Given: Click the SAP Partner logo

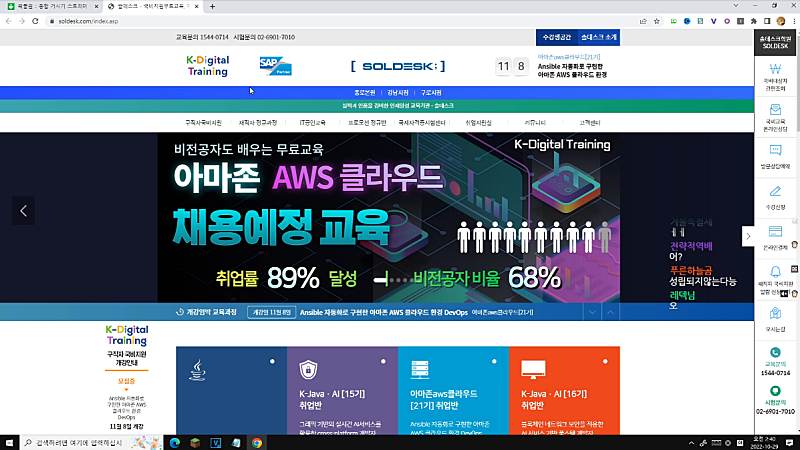Looking at the screenshot, I should 276,66.
